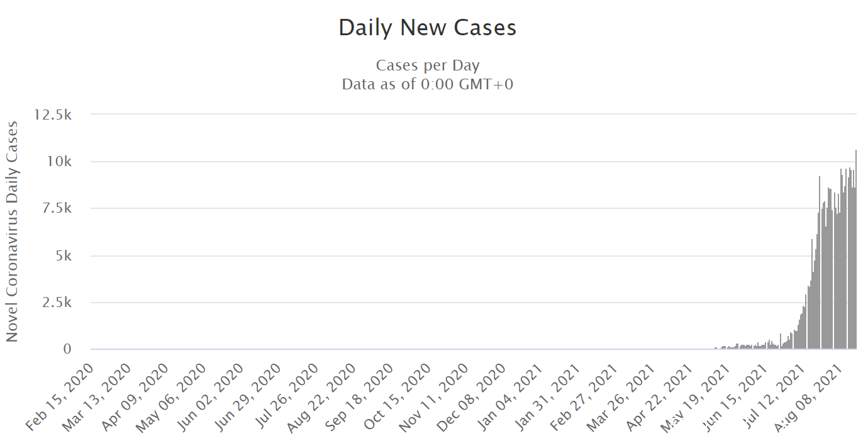Click the "Data as of 0:00 GMT+0" text
868x448 pixels.
(427, 84)
